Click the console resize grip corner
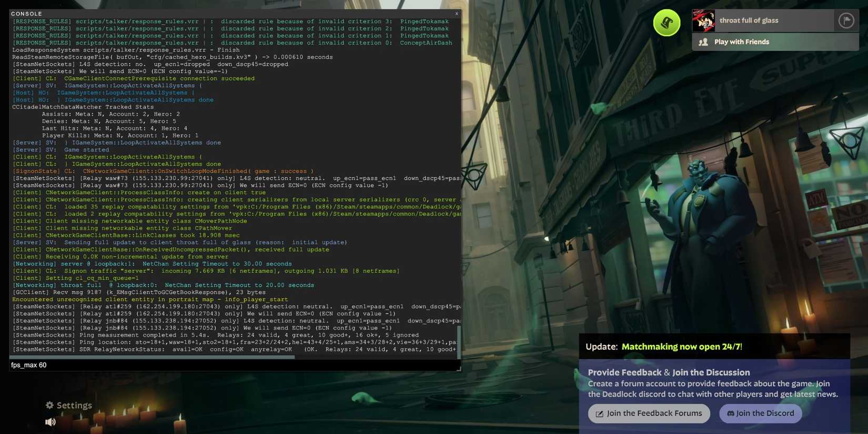 (x=459, y=369)
